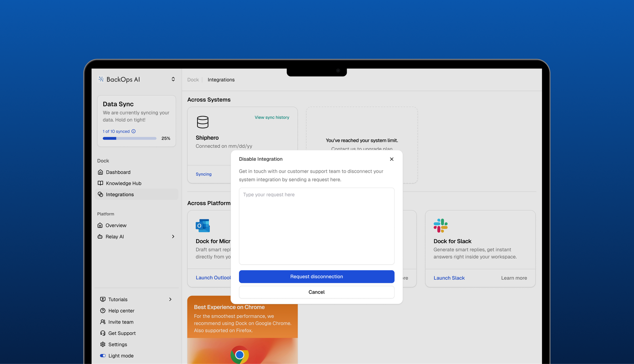Click the Invite team people icon

tap(103, 322)
